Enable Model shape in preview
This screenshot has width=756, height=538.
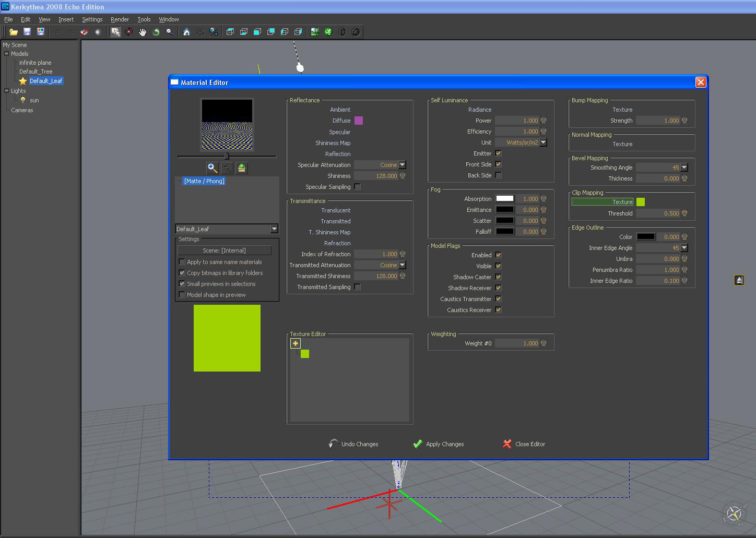[182, 295]
